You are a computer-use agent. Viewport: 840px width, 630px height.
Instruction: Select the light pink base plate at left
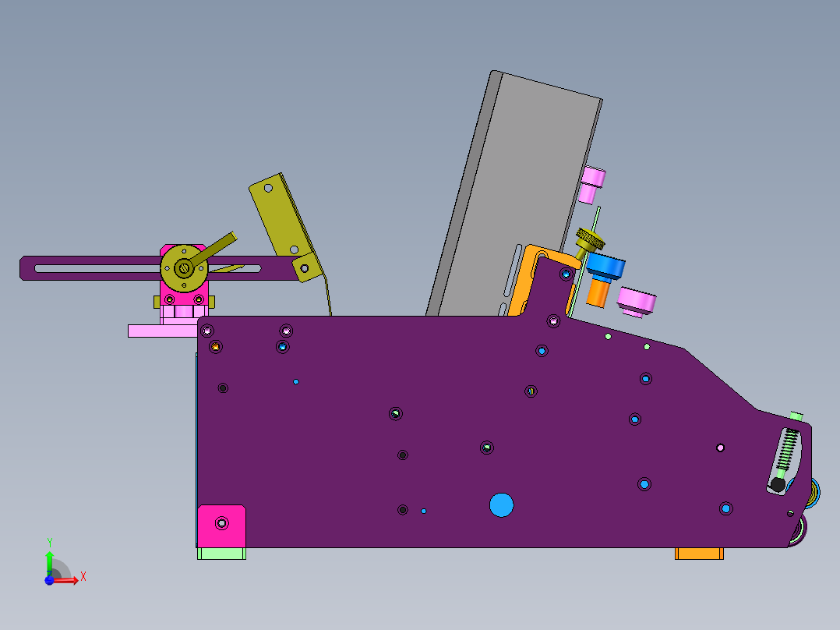click(160, 331)
